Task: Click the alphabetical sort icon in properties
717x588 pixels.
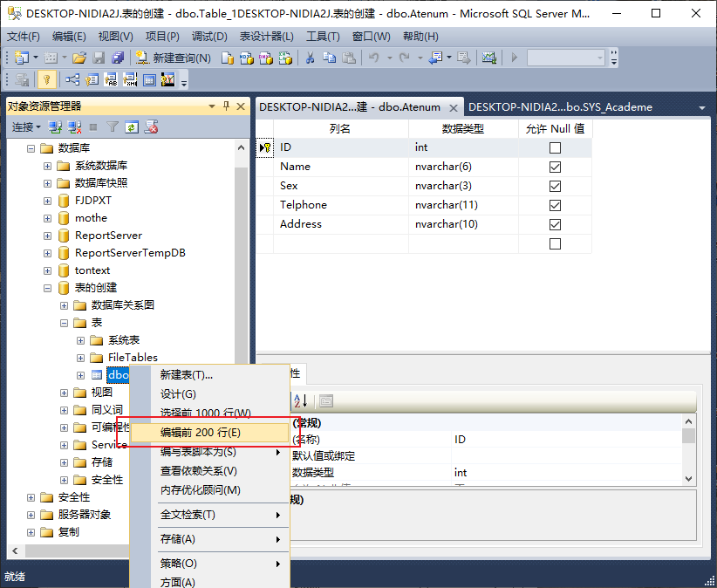Action: click(x=301, y=401)
